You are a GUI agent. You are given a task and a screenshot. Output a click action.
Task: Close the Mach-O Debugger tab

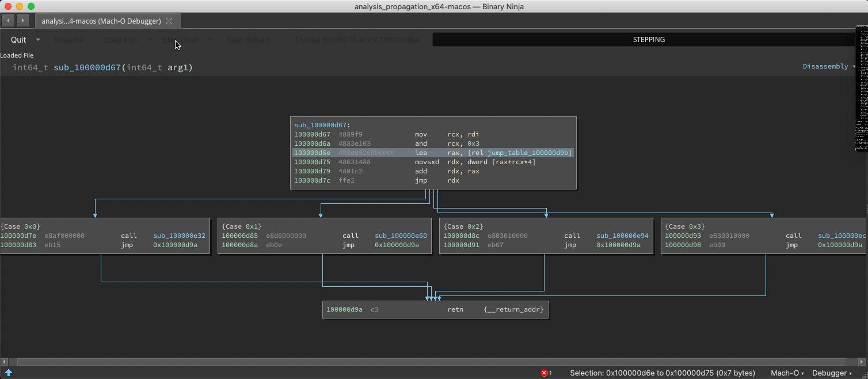tap(169, 21)
